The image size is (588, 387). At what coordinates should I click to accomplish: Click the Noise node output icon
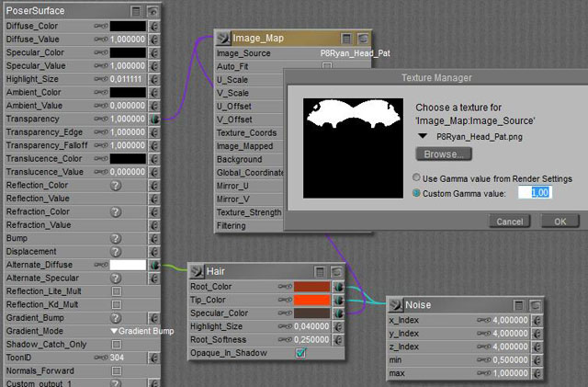pyautogui.click(x=396, y=304)
